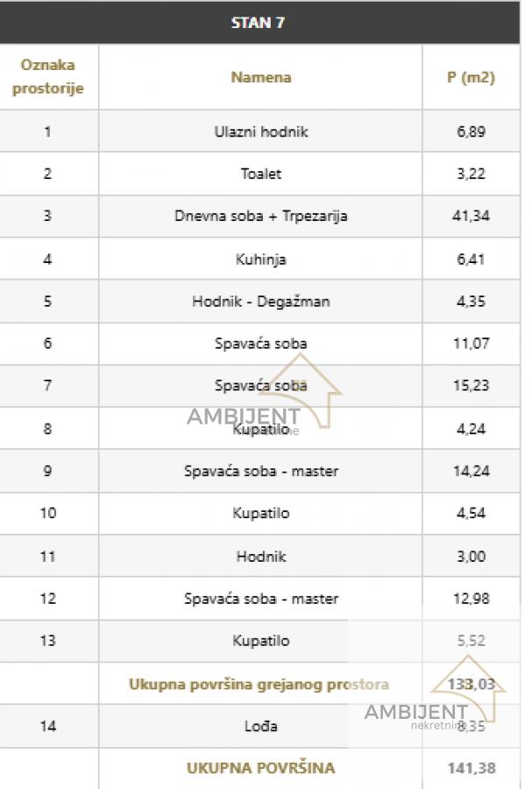The width and height of the screenshot is (532, 789).
Task: Select the Kuhinja row label
Action: [x=261, y=259]
